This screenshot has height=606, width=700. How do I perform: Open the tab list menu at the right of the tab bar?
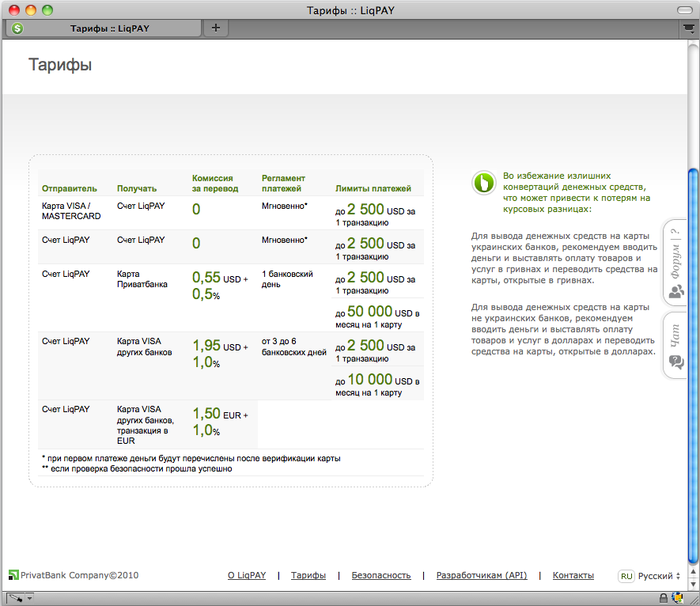[688, 28]
